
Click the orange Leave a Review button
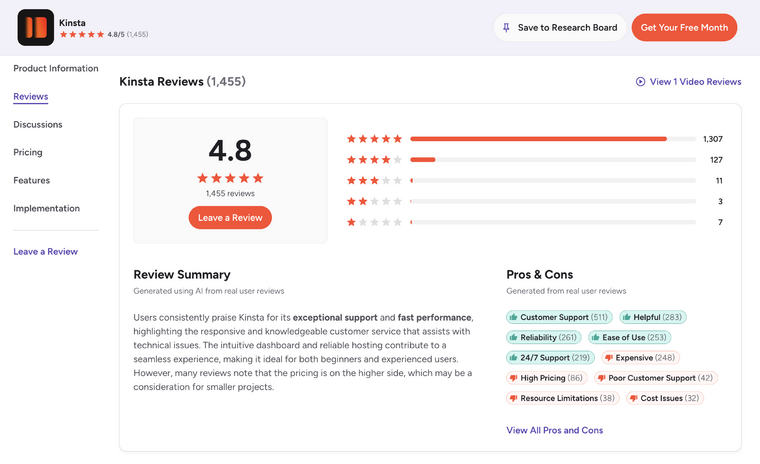tap(230, 218)
